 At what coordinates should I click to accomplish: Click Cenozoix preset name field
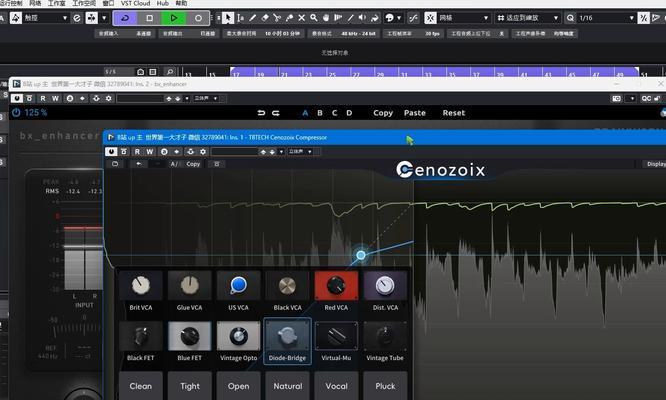(x=234, y=152)
